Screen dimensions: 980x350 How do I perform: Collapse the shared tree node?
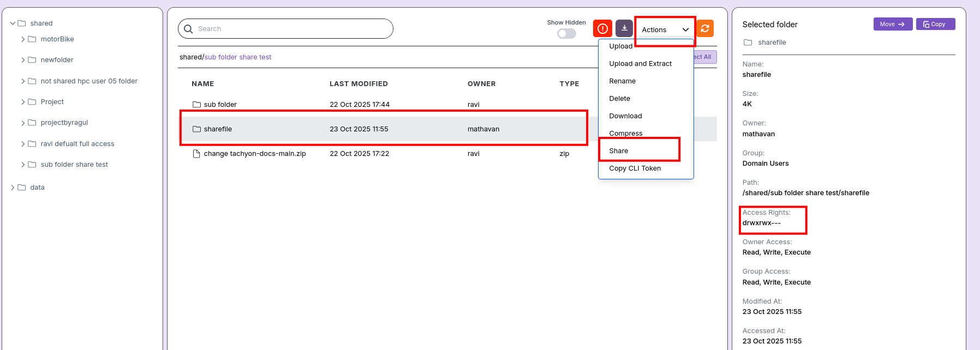(x=13, y=23)
